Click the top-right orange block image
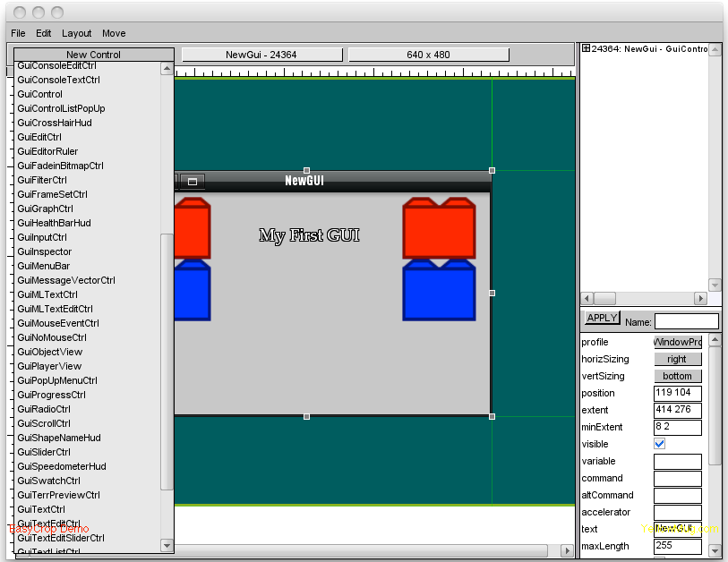 pos(439,228)
